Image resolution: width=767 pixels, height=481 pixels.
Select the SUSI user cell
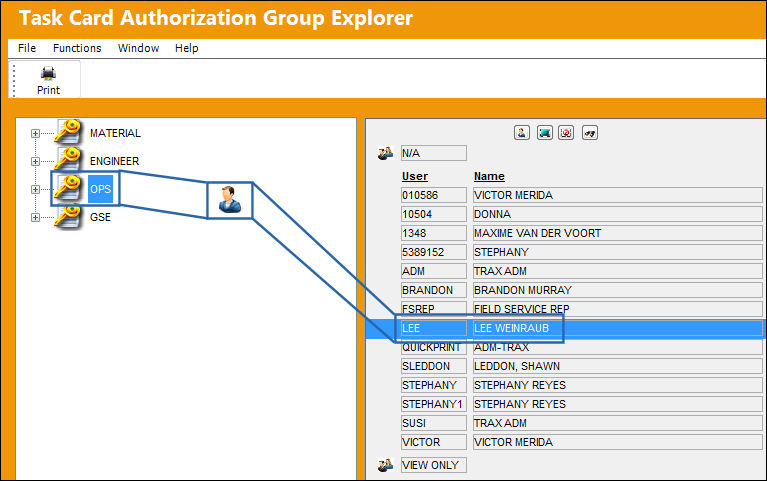pos(433,423)
